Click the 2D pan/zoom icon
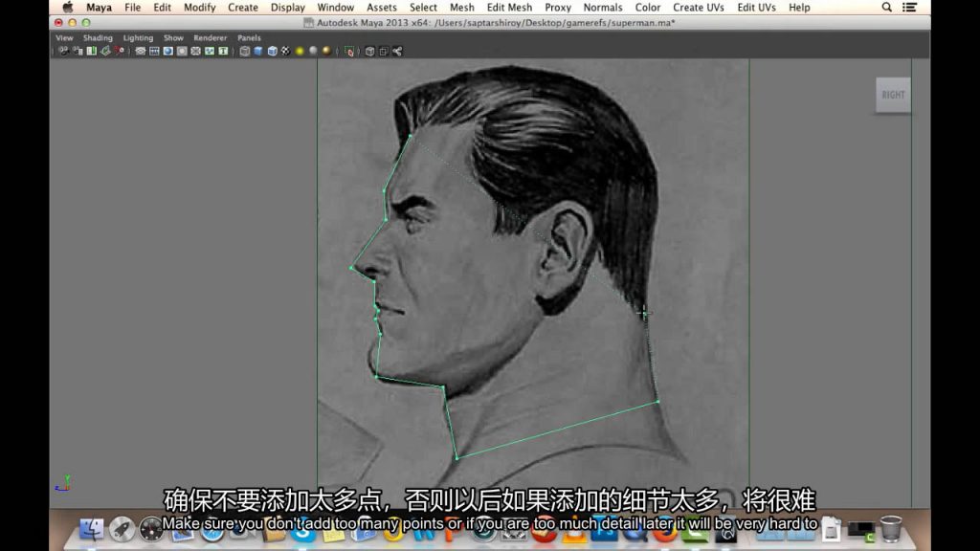The image size is (980, 551). [x=119, y=52]
